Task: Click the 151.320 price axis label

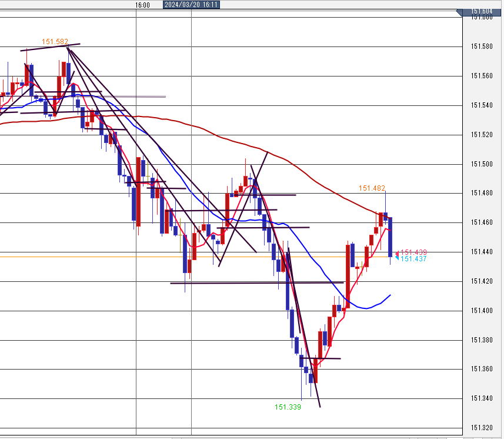Action: point(482,428)
